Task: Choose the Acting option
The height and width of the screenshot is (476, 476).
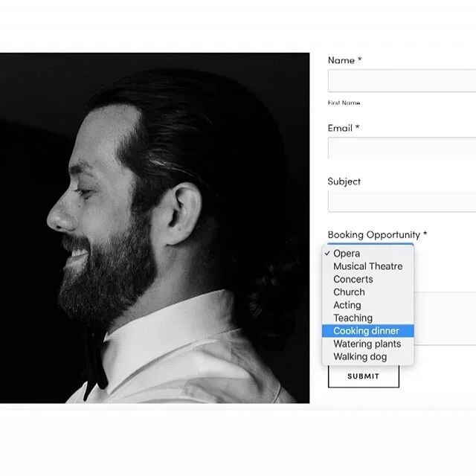Action: coord(367,305)
